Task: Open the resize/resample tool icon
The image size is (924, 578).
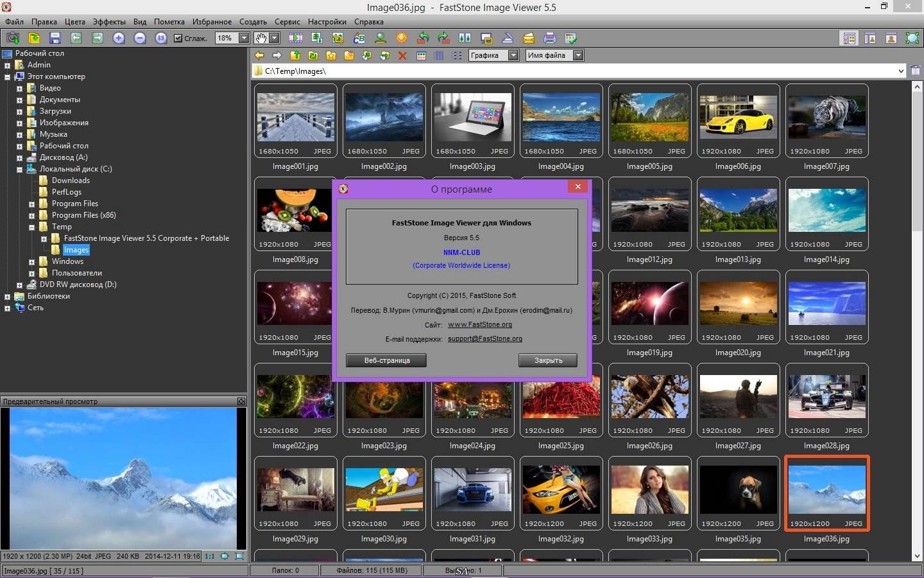Action: (x=317, y=38)
